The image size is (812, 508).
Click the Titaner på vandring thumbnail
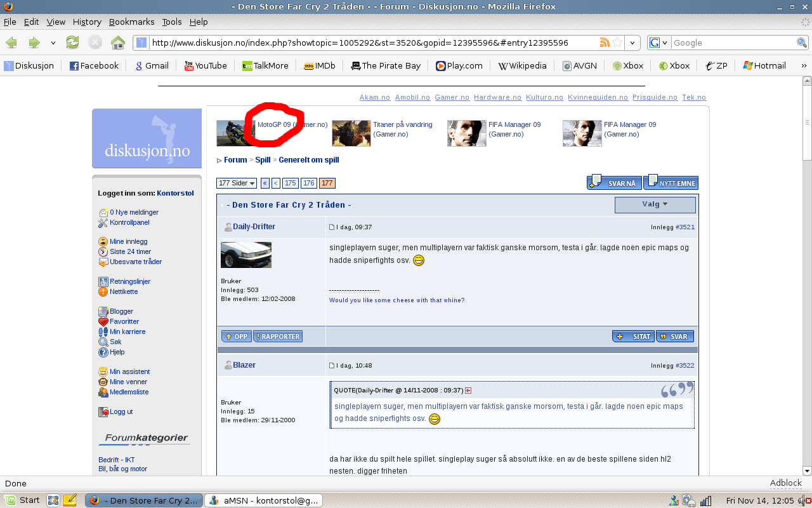[x=351, y=133]
